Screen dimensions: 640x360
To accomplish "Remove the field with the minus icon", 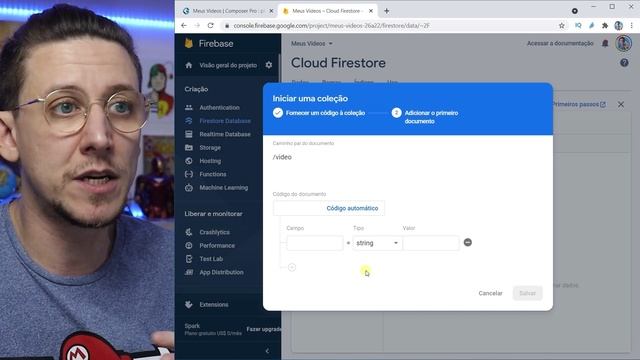I will pos(468,242).
